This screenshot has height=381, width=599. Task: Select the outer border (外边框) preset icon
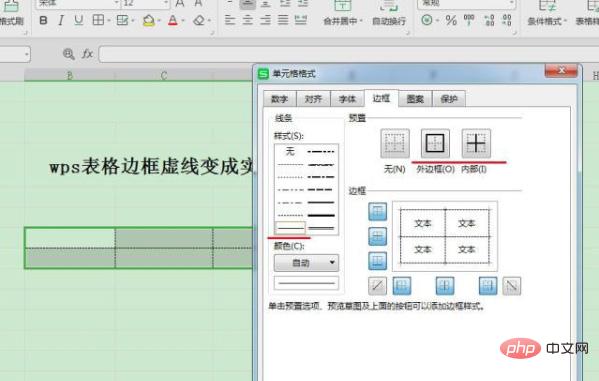click(435, 144)
